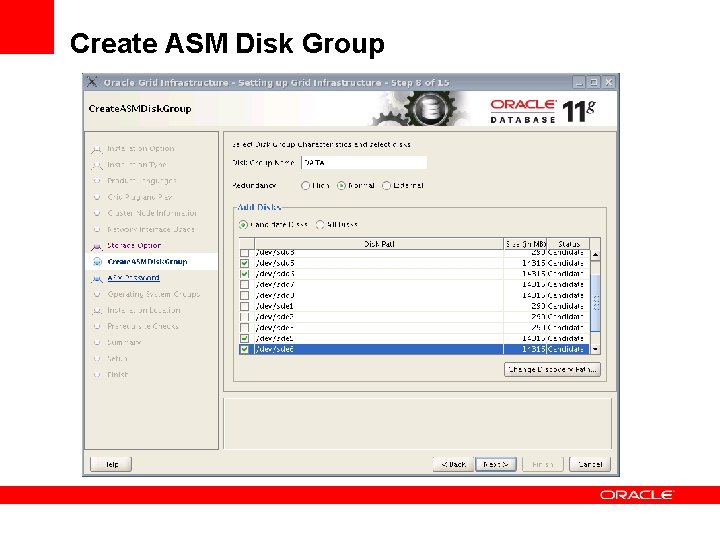Click the Prerequisite Checks step bullet

[x=97, y=326]
